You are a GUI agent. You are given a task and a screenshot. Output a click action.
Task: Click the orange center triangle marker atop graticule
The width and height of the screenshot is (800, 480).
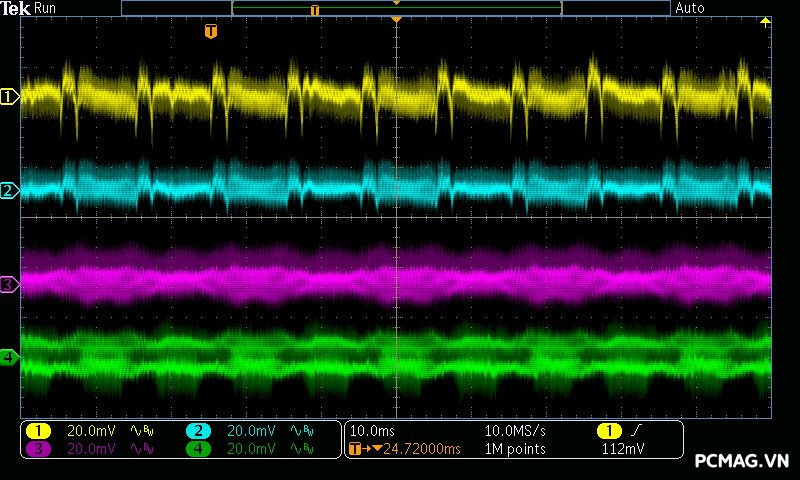click(x=397, y=20)
